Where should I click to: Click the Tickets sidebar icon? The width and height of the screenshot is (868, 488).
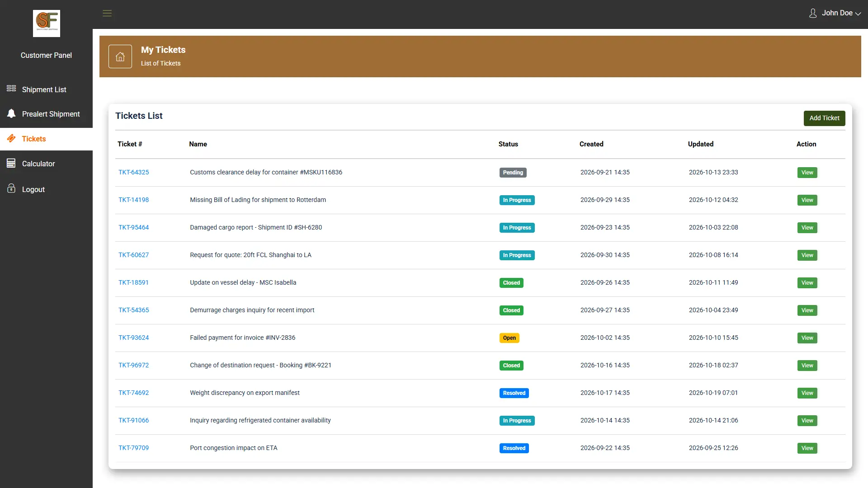pos(11,138)
